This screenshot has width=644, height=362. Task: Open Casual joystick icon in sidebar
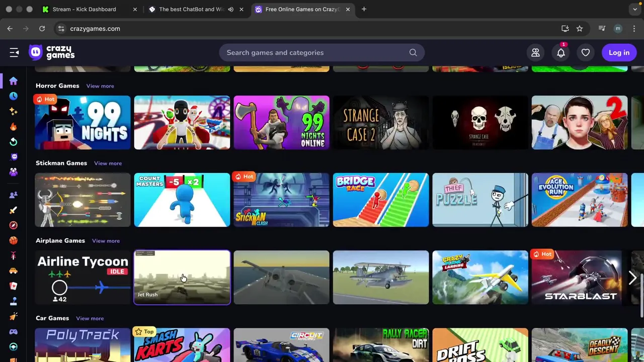14,301
